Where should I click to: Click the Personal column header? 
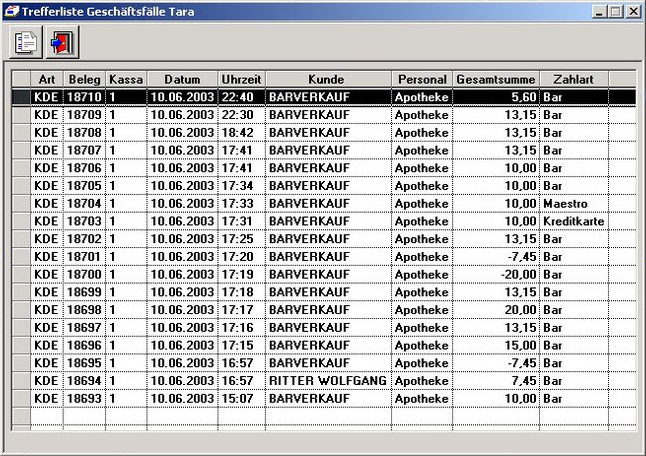[421, 79]
